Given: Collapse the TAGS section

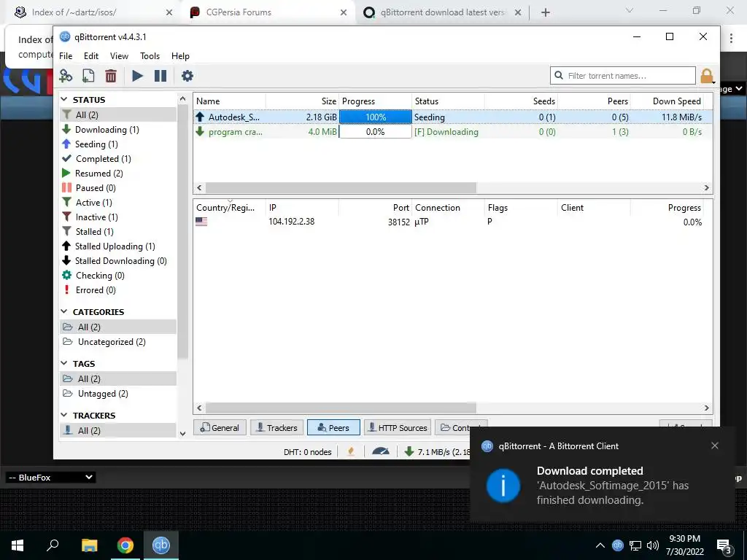Looking at the screenshot, I should coord(64,363).
